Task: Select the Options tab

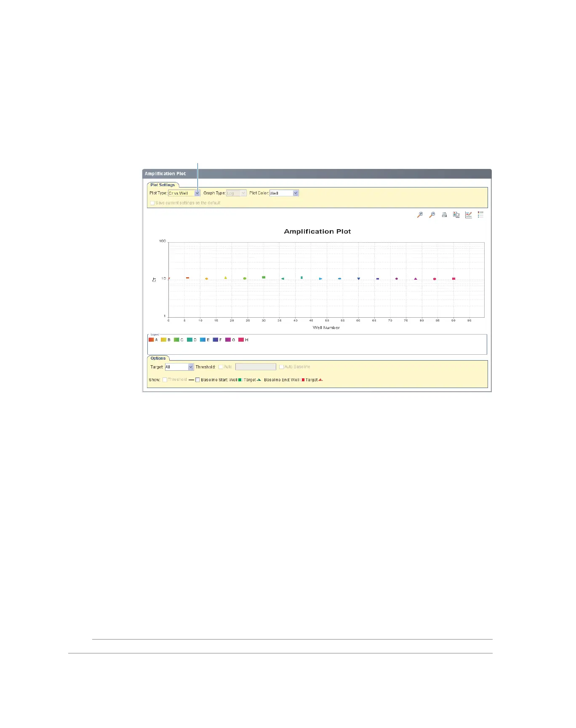Action: 158,358
